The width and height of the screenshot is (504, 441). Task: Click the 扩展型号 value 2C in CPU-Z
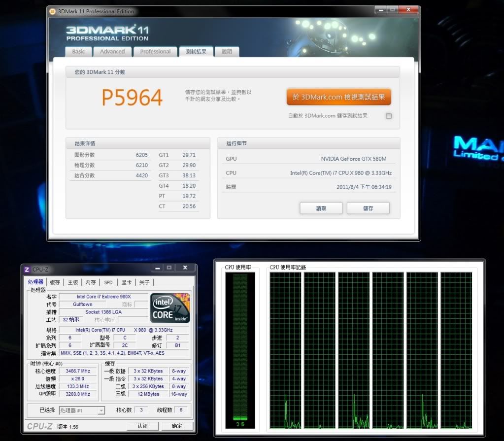(125, 345)
